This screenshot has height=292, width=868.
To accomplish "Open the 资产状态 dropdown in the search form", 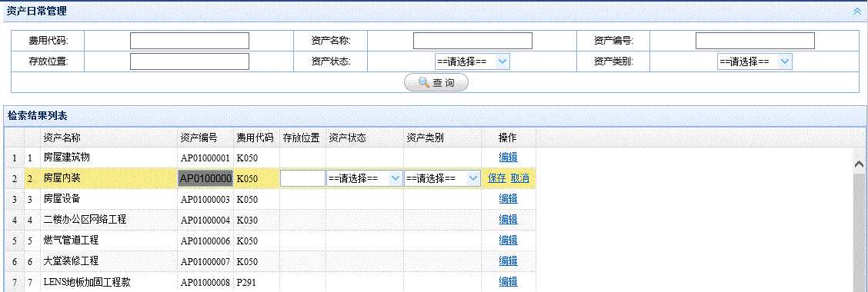I will click(472, 61).
